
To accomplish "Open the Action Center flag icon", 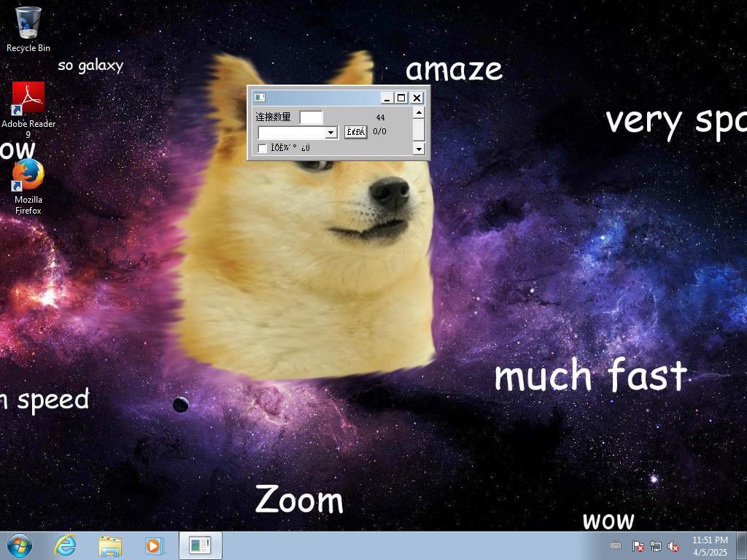I will (x=638, y=546).
